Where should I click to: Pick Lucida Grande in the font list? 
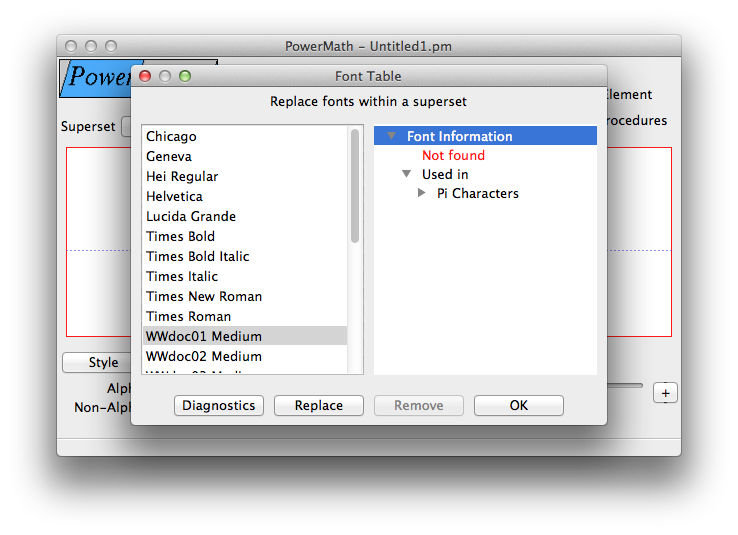[245, 216]
